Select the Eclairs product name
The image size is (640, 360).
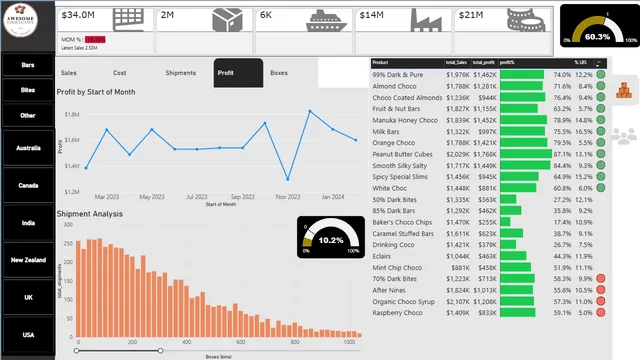(381, 256)
